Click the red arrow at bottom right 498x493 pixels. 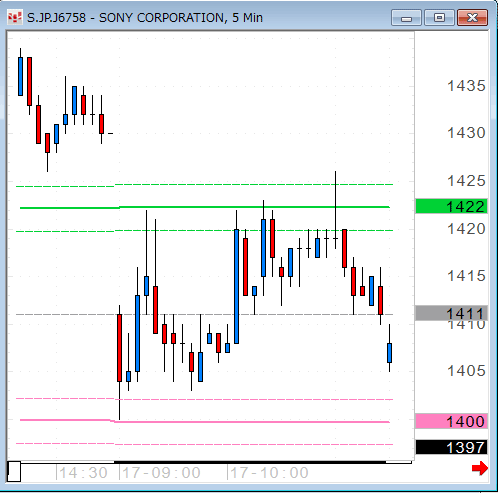click(x=480, y=468)
